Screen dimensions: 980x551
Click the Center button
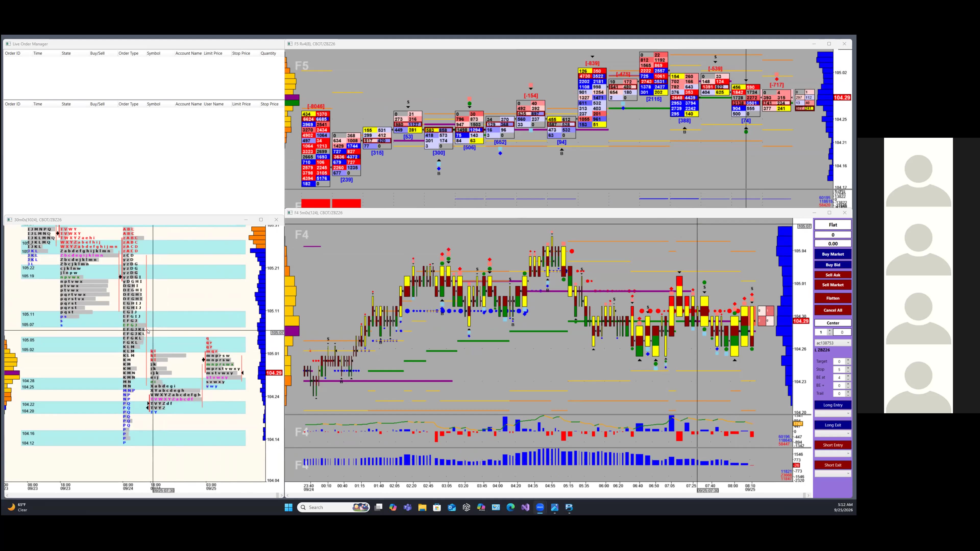pyautogui.click(x=833, y=323)
